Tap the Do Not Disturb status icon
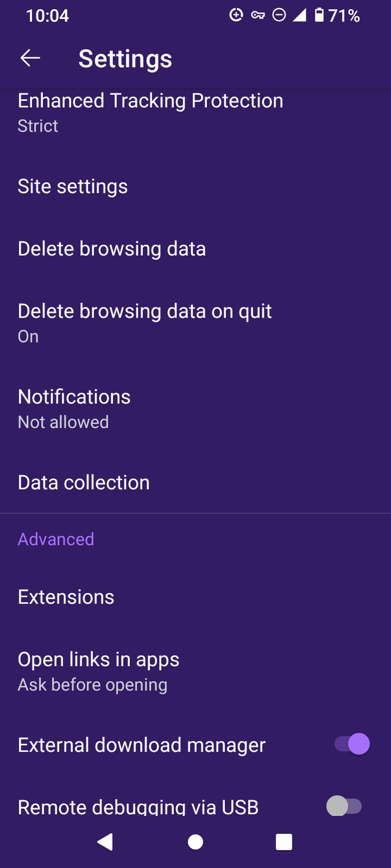 click(279, 15)
